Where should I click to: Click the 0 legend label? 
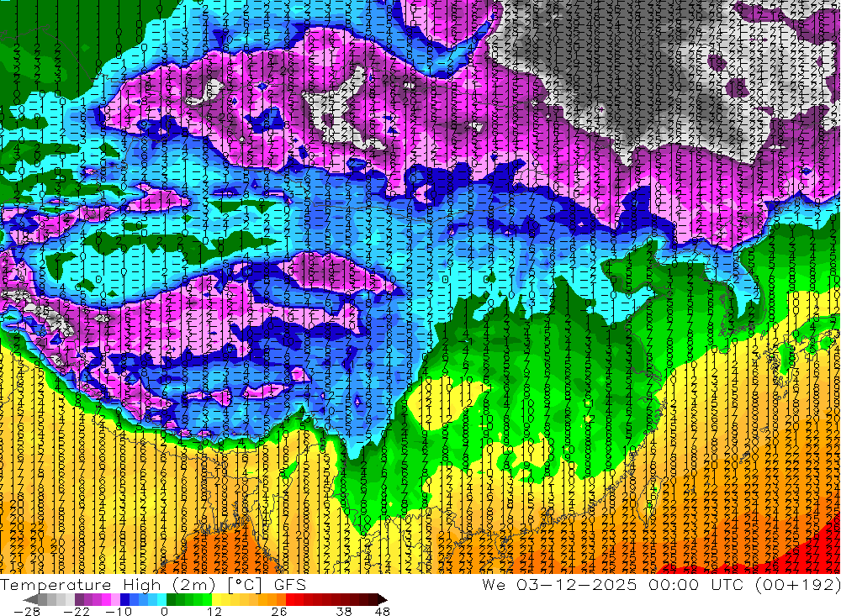(x=164, y=611)
